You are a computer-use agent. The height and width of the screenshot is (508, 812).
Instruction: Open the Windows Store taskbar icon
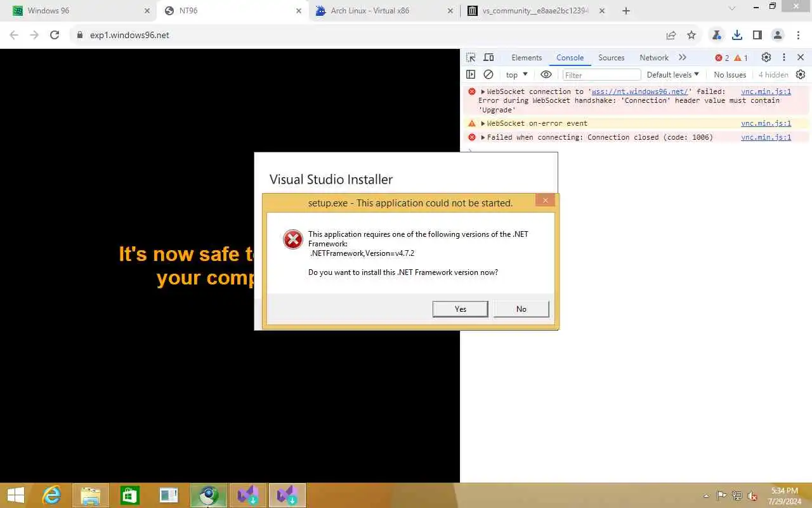tap(129, 495)
